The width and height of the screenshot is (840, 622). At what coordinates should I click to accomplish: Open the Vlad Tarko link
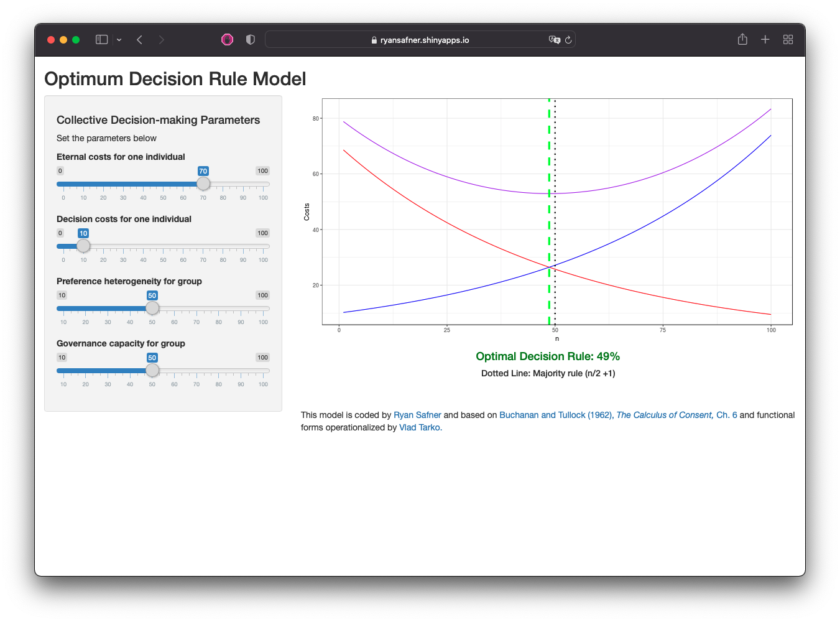[x=420, y=427]
